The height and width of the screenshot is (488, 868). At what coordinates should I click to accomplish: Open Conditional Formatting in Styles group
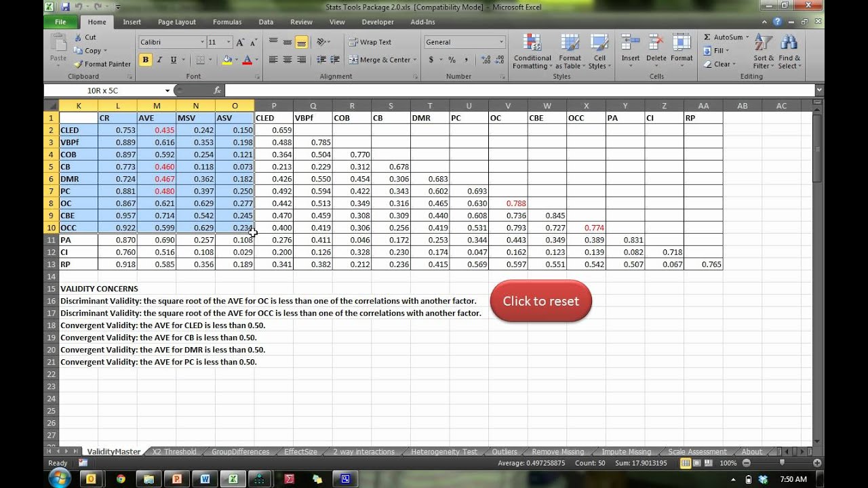[x=532, y=52]
